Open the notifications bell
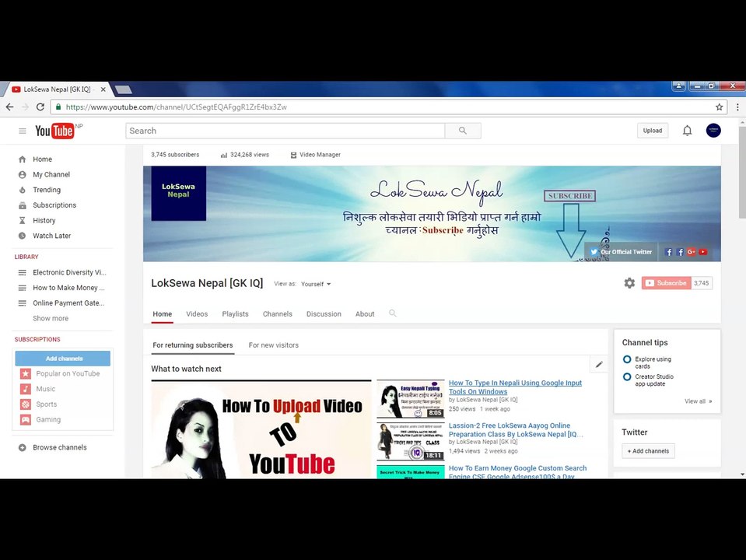 [x=687, y=131]
